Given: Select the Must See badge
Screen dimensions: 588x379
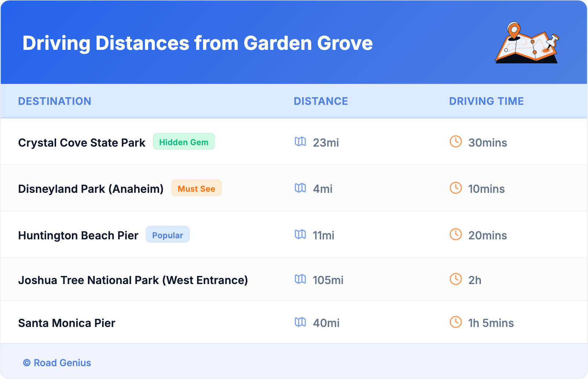Looking at the screenshot, I should pos(196,188).
